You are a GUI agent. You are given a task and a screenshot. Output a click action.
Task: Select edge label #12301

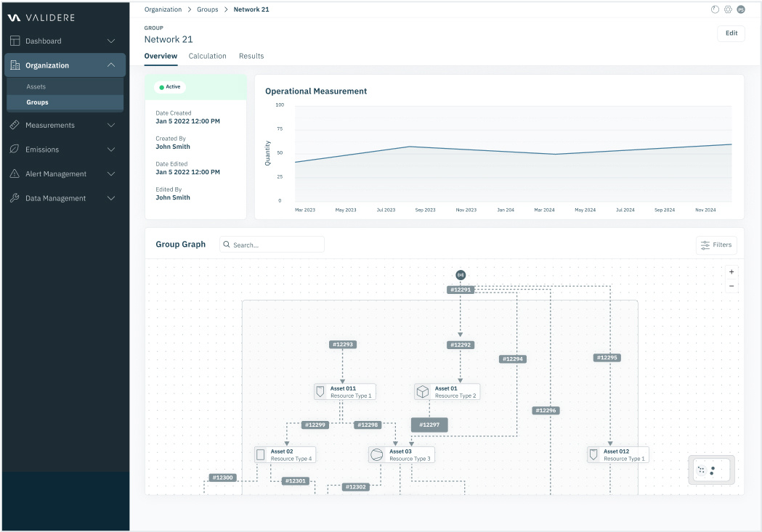pyautogui.click(x=296, y=481)
